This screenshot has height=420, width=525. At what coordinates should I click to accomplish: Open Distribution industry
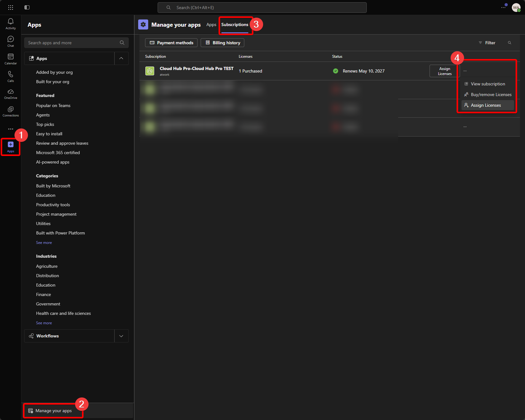tap(47, 276)
